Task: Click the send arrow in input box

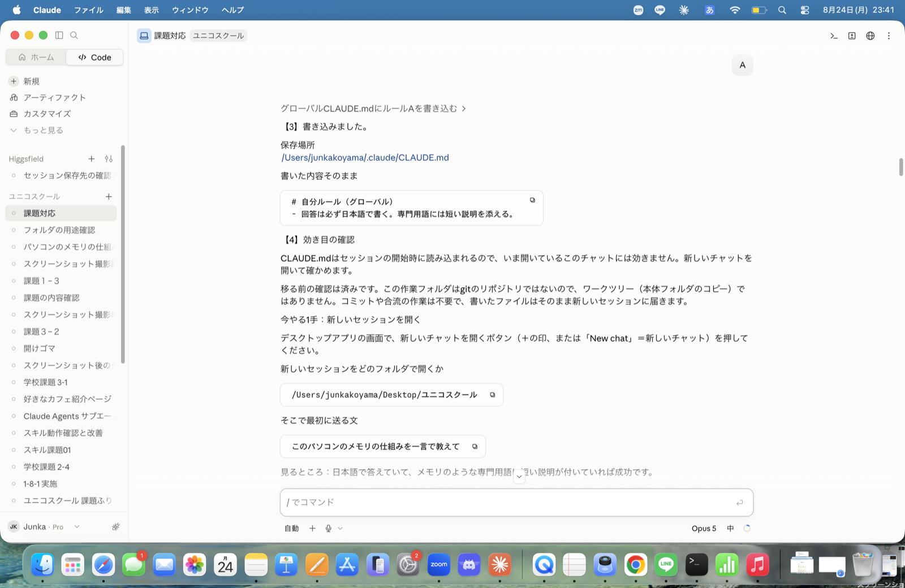Action: pos(739,503)
